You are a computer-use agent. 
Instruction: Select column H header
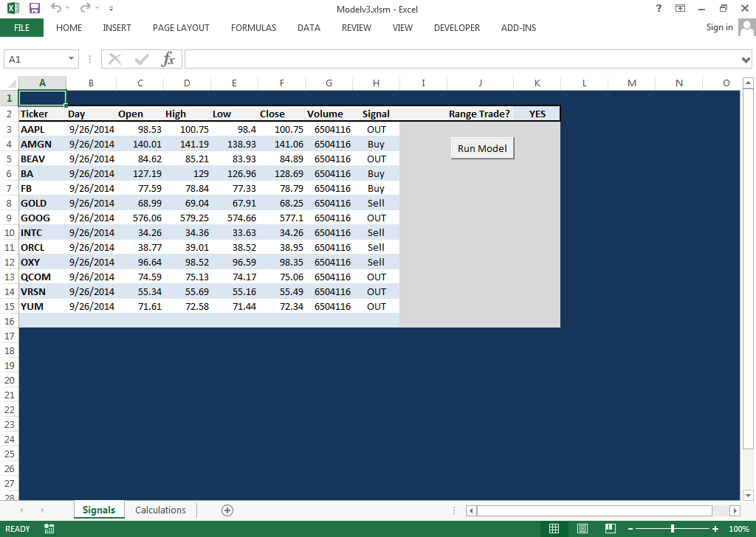point(376,83)
